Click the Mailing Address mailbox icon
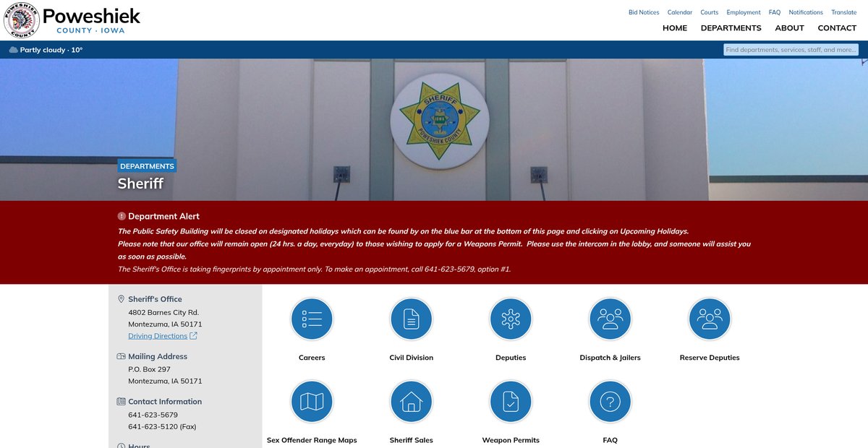The width and height of the screenshot is (868, 448). coord(121,356)
